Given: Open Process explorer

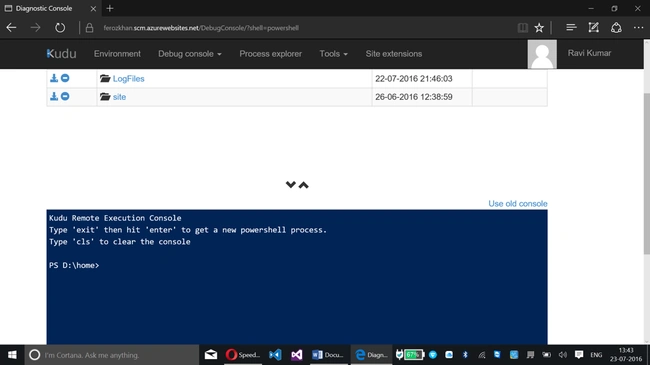Looking at the screenshot, I should click(x=270, y=54).
